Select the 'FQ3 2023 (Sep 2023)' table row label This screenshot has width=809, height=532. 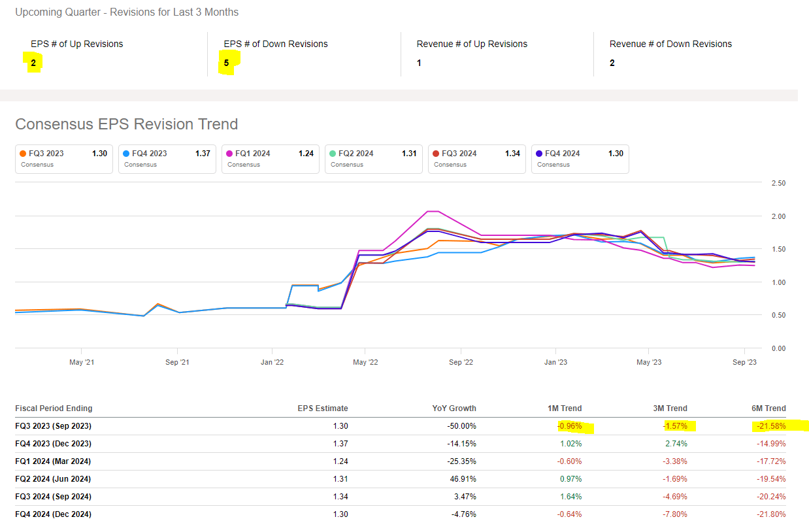(53, 426)
